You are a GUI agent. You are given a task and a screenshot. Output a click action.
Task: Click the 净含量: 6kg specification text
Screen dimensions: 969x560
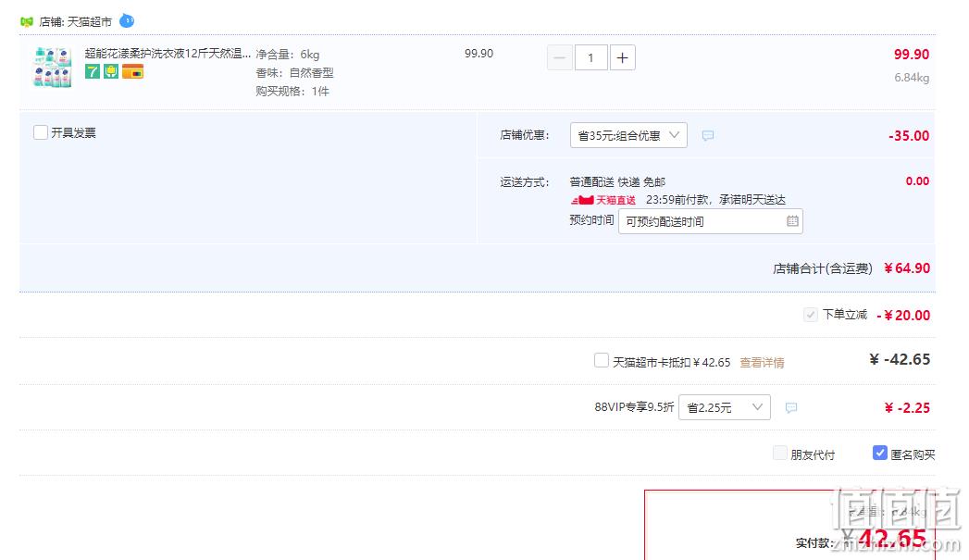(x=288, y=55)
